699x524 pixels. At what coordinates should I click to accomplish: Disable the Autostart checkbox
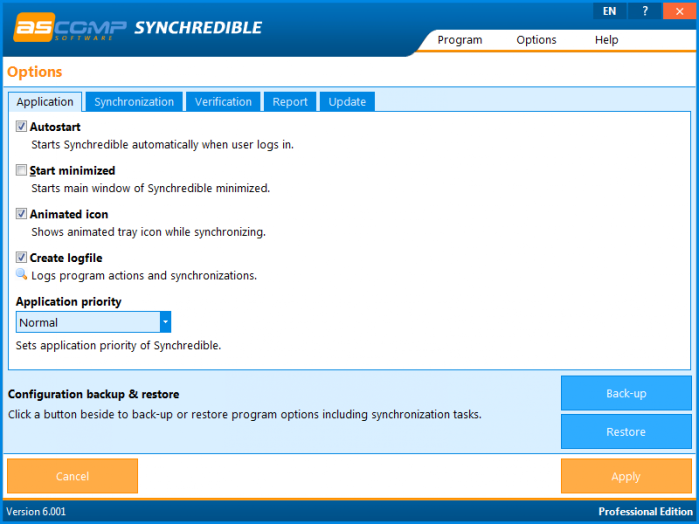[x=21, y=126]
